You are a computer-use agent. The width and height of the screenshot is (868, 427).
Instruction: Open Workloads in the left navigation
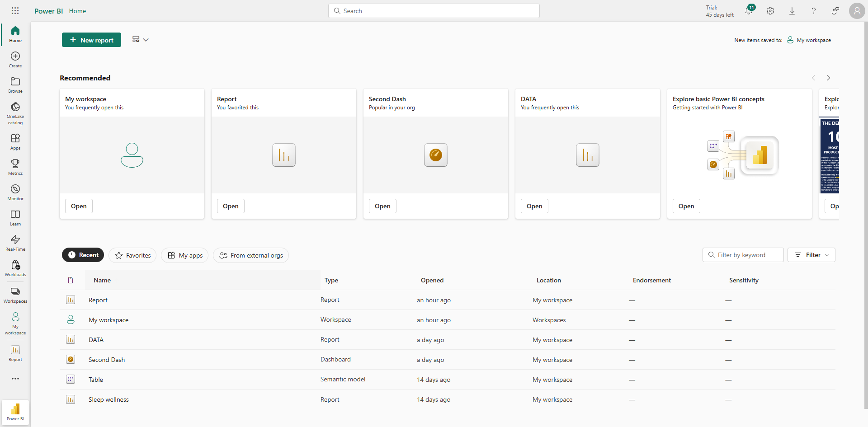(x=15, y=268)
